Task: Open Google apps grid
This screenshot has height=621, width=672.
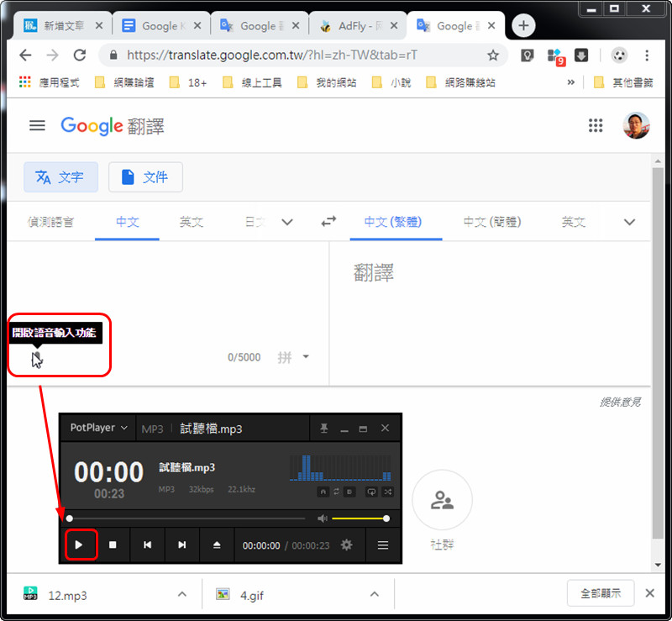Action: point(596,126)
